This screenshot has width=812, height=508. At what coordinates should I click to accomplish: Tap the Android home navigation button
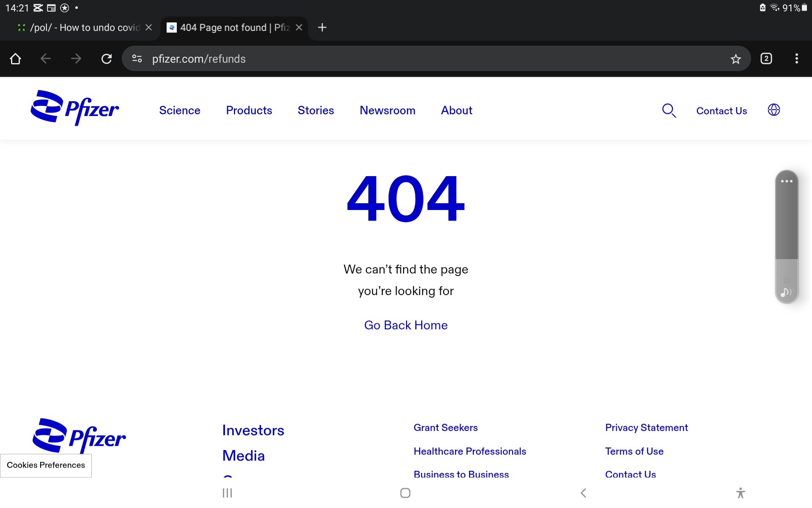point(405,493)
